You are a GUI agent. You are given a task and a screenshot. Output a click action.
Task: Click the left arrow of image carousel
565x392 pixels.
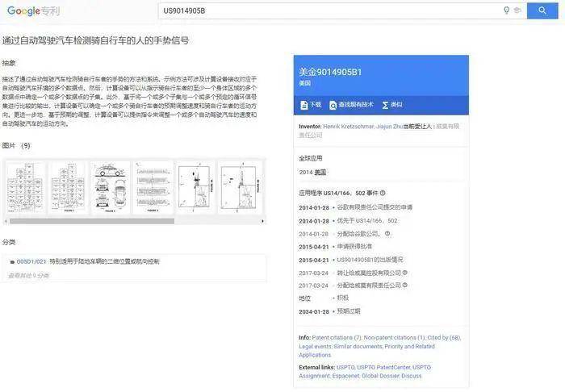click(x=6, y=221)
